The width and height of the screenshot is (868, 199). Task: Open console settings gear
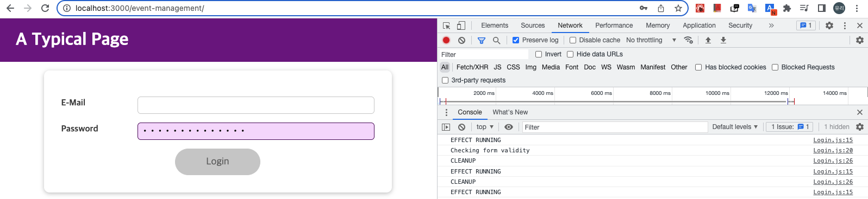point(860,127)
